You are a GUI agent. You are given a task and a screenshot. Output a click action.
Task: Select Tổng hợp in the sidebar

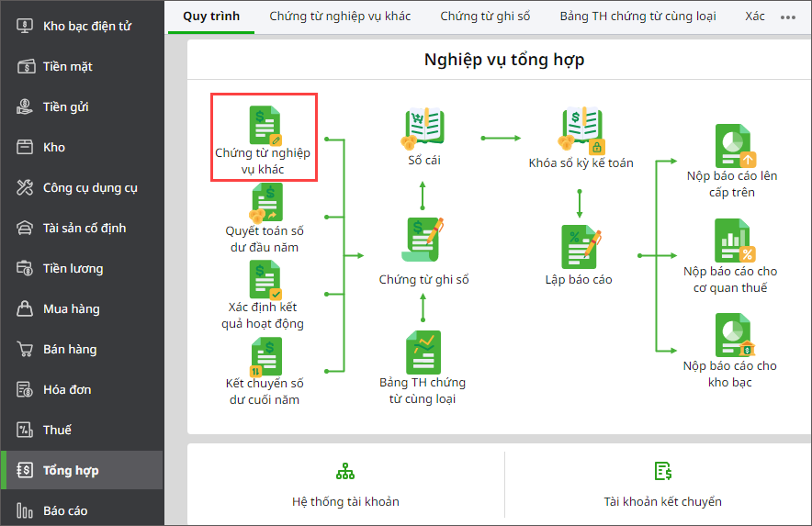pos(82,470)
